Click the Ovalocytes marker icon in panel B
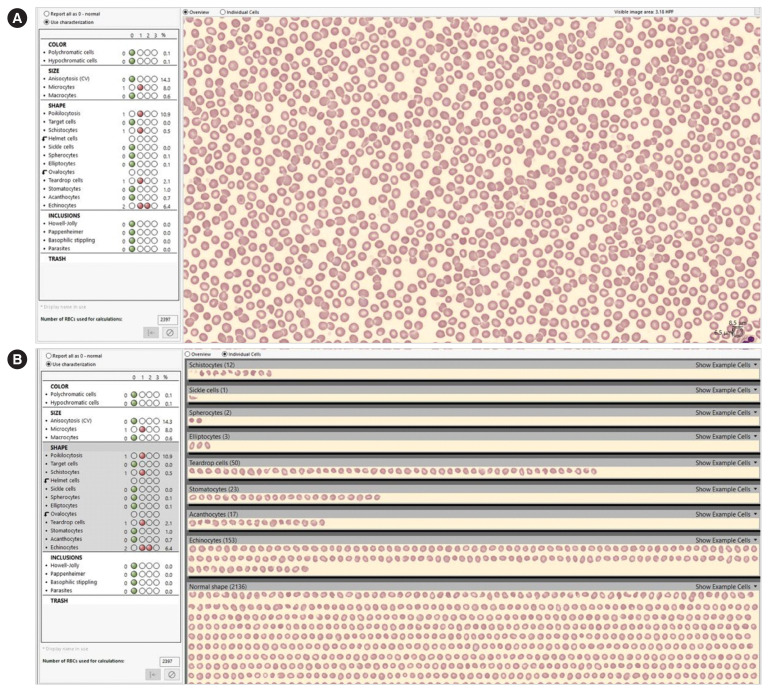 (x=44, y=514)
